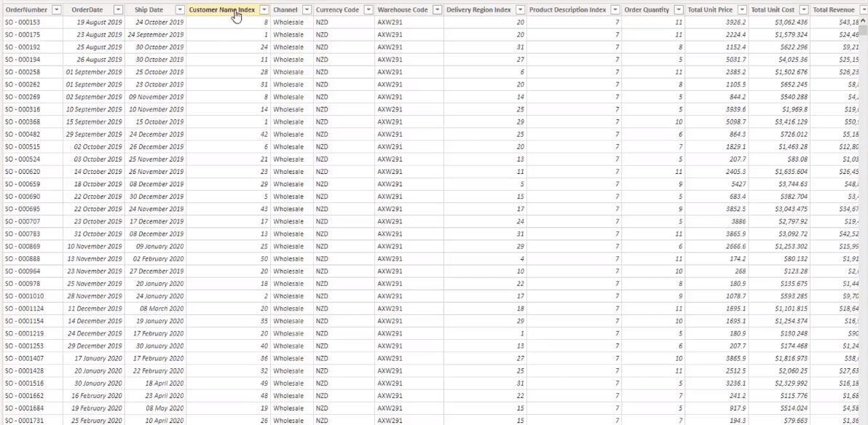868x425 pixels.
Task: Open the Order Quantity filter dropdown
Action: 678,10
